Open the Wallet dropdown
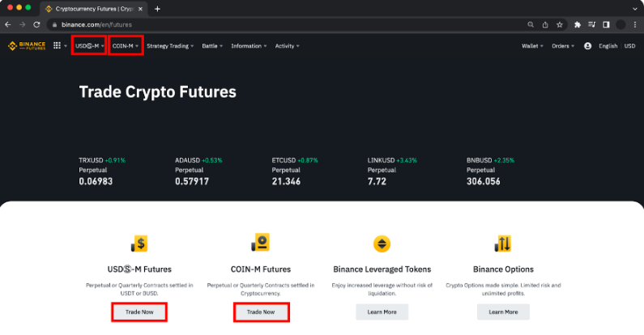644x335 pixels. 532,46
